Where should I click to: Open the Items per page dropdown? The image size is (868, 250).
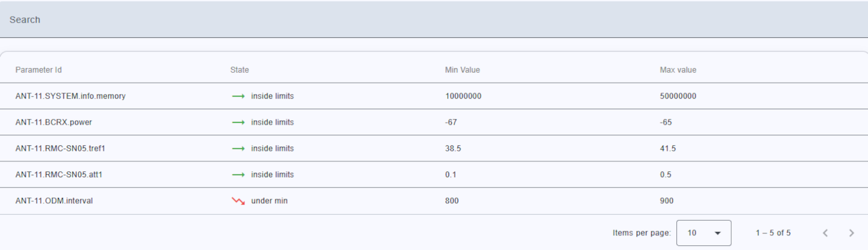[x=704, y=233]
